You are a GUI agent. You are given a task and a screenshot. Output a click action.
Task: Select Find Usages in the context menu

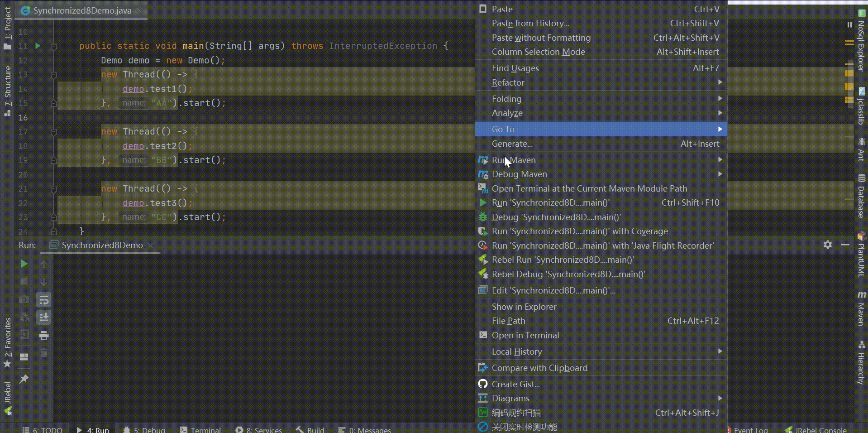point(601,68)
